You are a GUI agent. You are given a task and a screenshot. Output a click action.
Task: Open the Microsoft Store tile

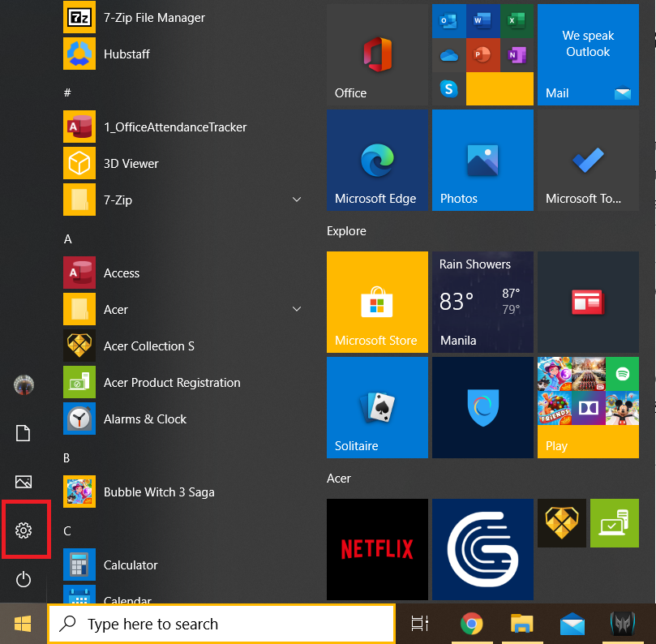(x=377, y=302)
